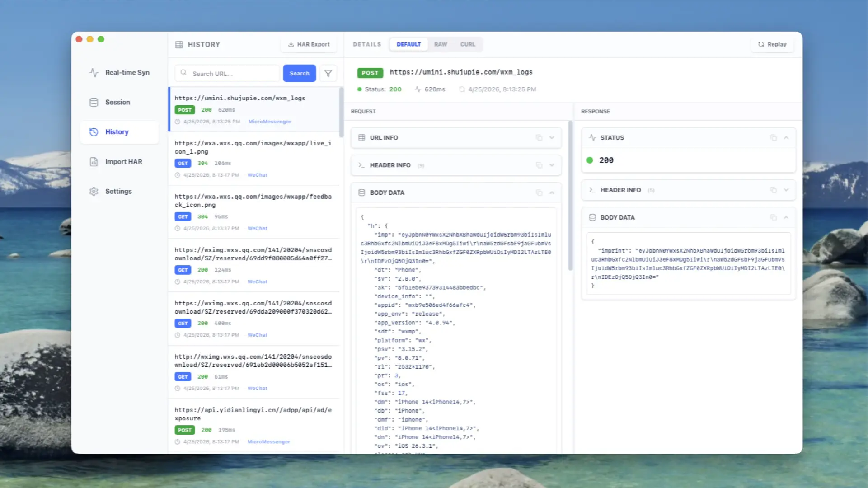Click the request URL INFO table icon
The width and height of the screenshot is (868, 488).
[361, 138]
